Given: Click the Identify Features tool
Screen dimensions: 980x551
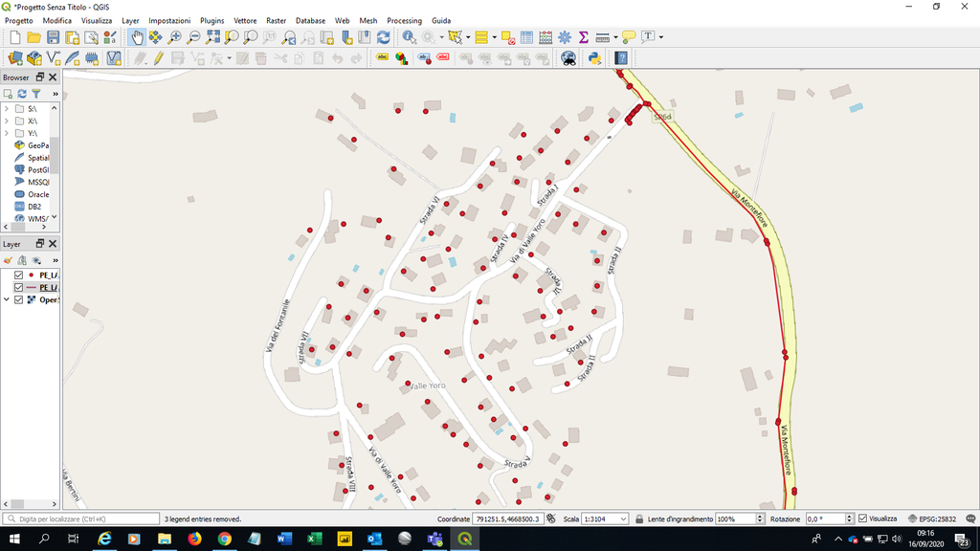Looking at the screenshot, I should click(410, 37).
